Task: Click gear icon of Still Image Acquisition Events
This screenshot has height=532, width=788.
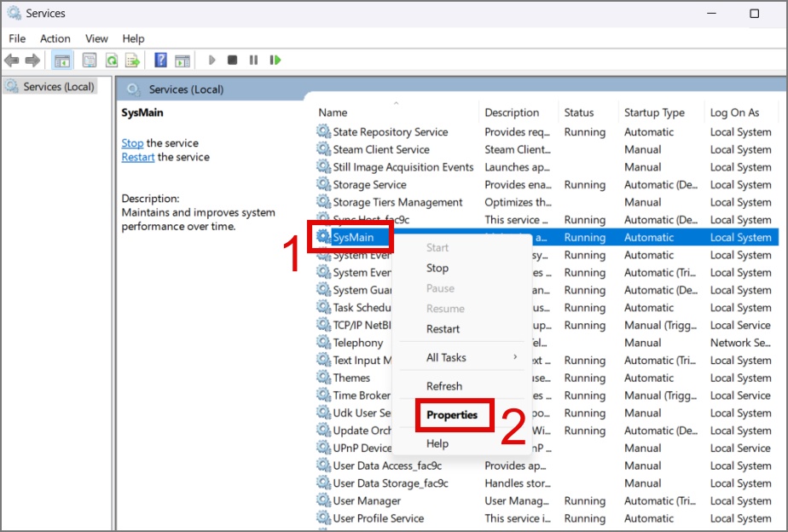Action: coord(323,167)
